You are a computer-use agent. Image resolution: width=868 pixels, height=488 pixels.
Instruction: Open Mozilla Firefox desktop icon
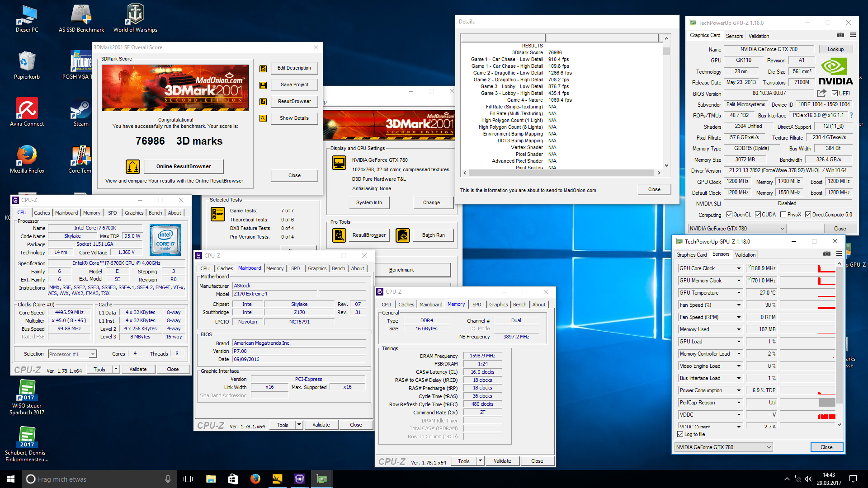tap(27, 160)
